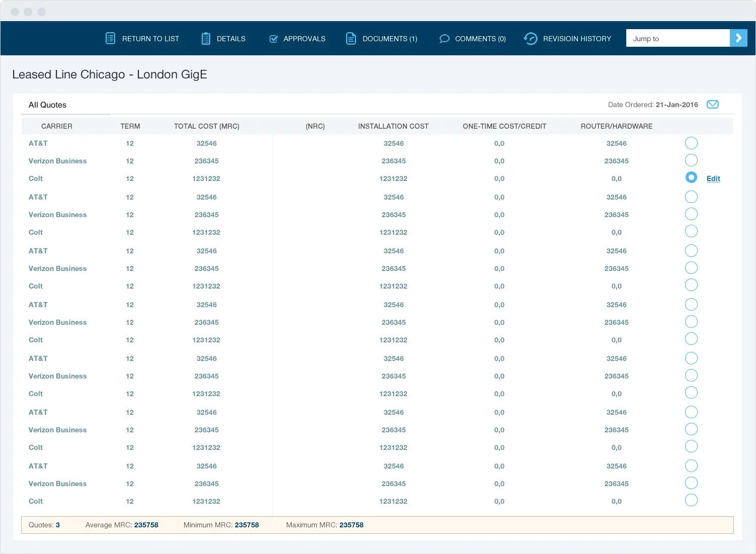Click the Approvals checkmark icon
The image size is (756, 554).
pyautogui.click(x=274, y=39)
